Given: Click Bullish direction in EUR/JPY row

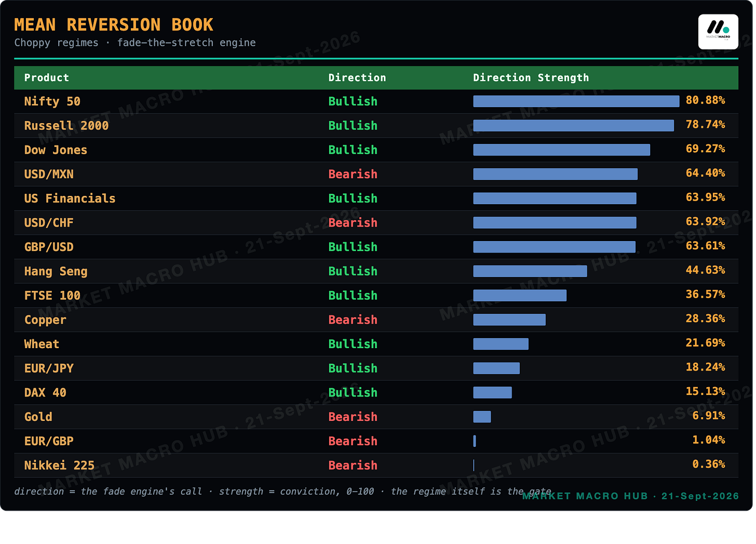Looking at the screenshot, I should pos(353,368).
